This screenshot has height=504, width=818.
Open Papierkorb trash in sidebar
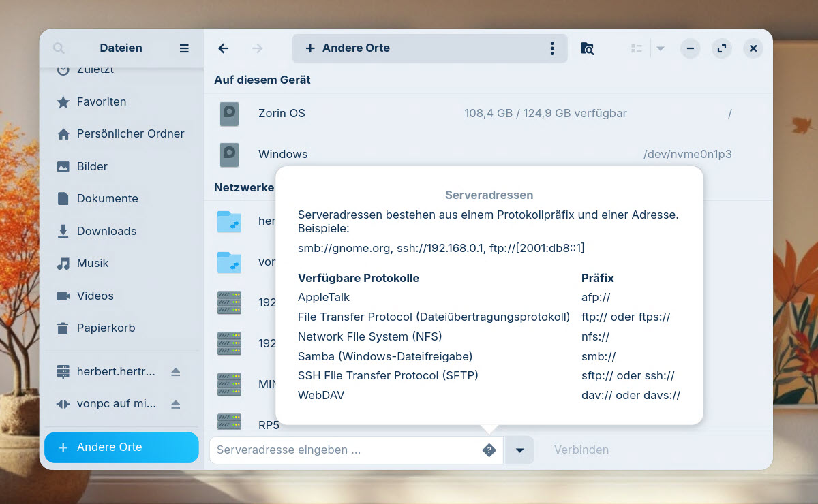click(106, 328)
